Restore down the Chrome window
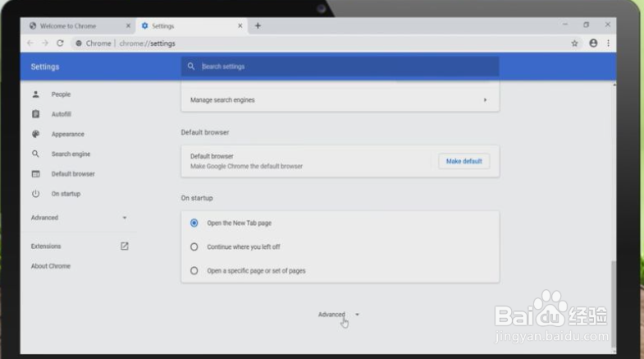 coord(586,25)
